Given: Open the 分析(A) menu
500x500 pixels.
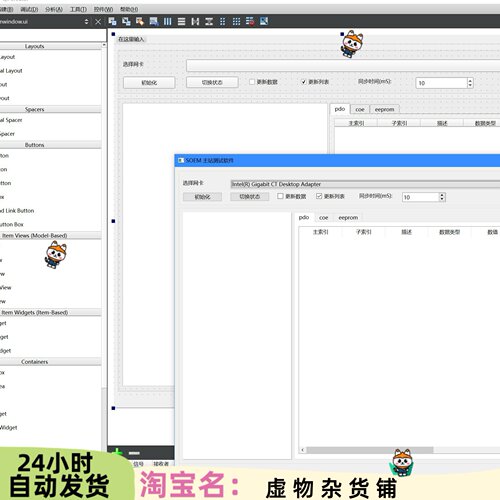Looking at the screenshot, I should [54, 9].
